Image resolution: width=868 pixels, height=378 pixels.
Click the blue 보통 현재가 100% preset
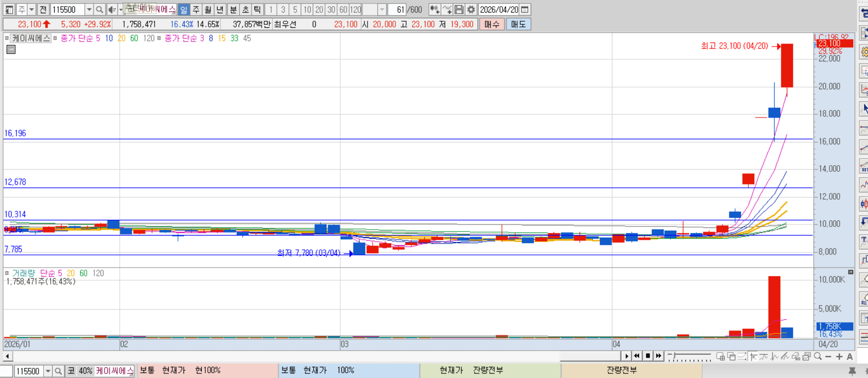(x=349, y=371)
